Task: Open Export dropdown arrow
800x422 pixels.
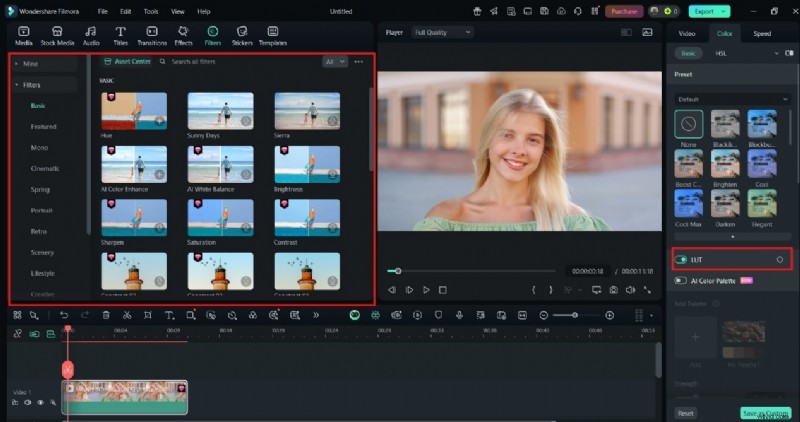Action: tap(723, 11)
